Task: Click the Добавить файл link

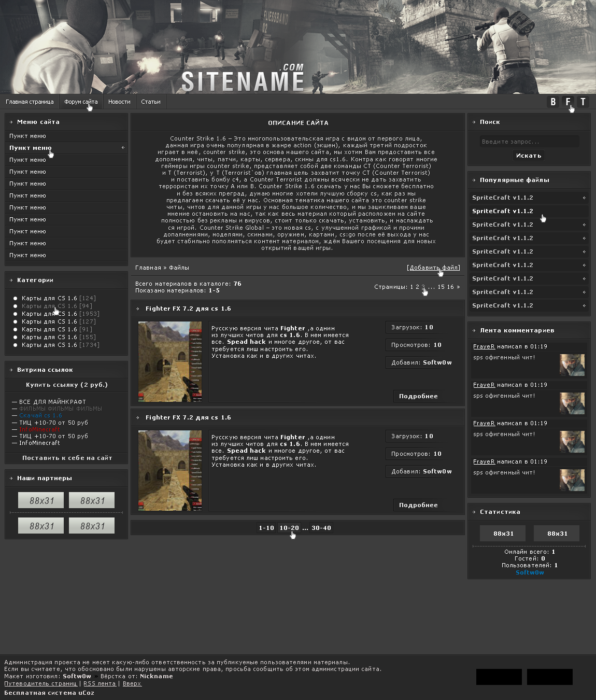Action: point(434,268)
